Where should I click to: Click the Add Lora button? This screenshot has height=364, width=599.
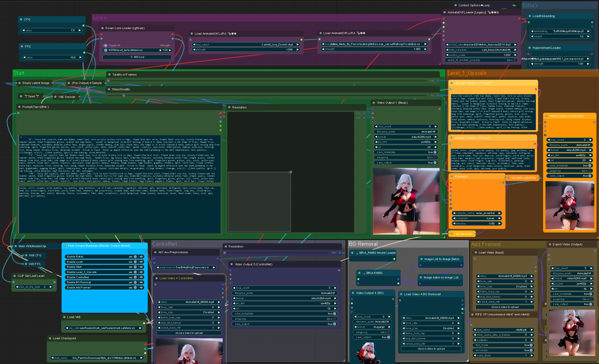[137, 57]
